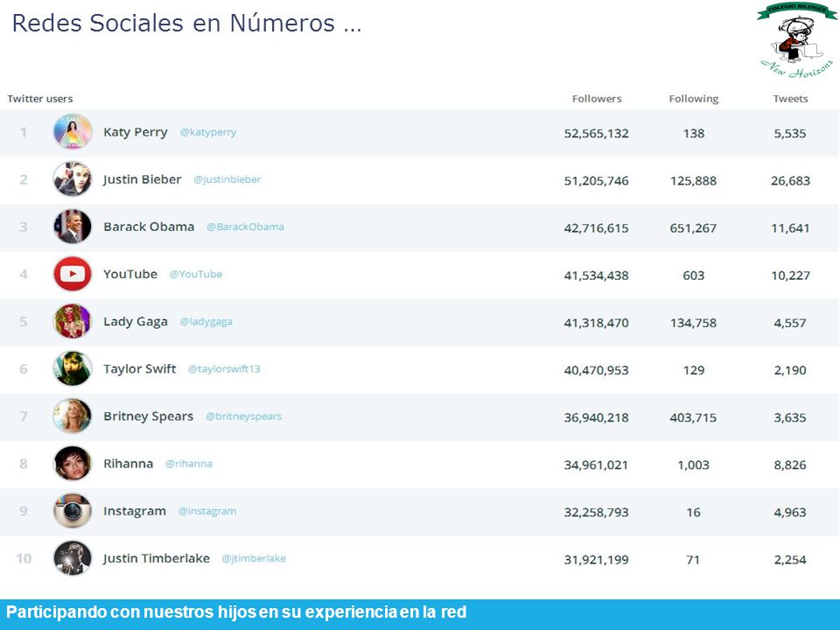Click Britney Spears' avatar photo
This screenshot has width=840, height=630.
click(x=73, y=416)
